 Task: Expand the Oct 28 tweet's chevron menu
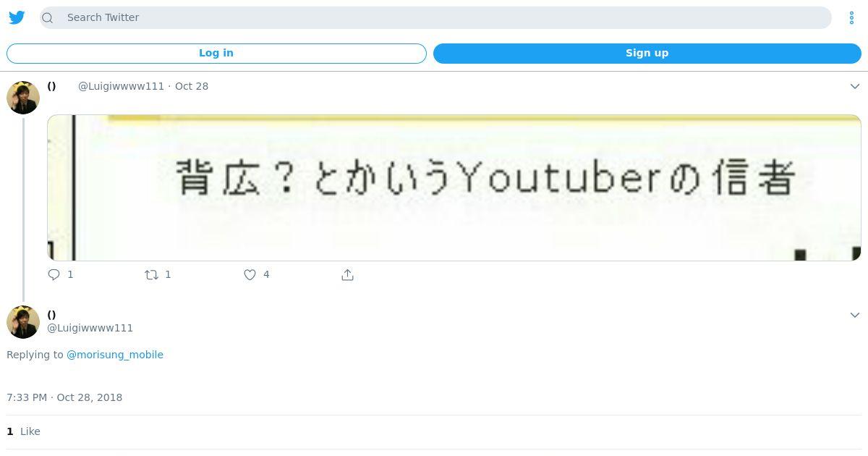[854, 86]
